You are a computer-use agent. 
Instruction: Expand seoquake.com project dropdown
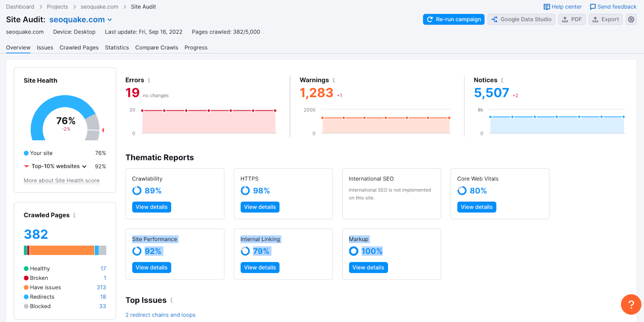(110, 20)
